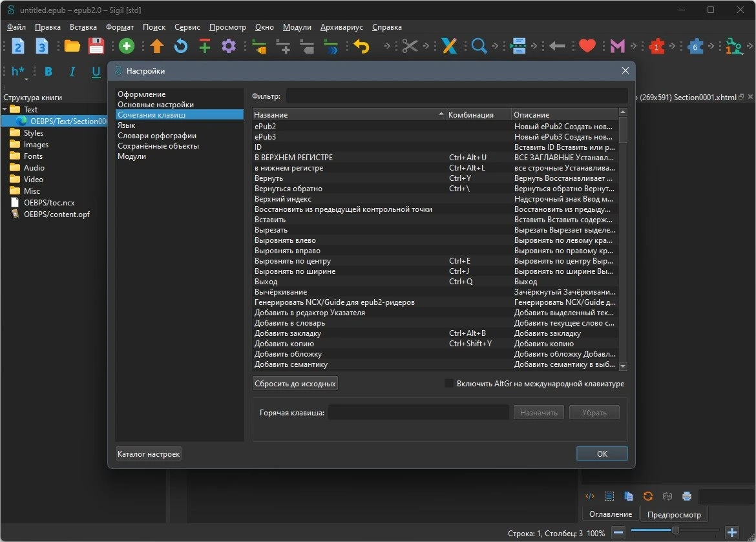This screenshot has width=756, height=542.
Task: Click the new ePub2 book icon
Action: pos(18,47)
